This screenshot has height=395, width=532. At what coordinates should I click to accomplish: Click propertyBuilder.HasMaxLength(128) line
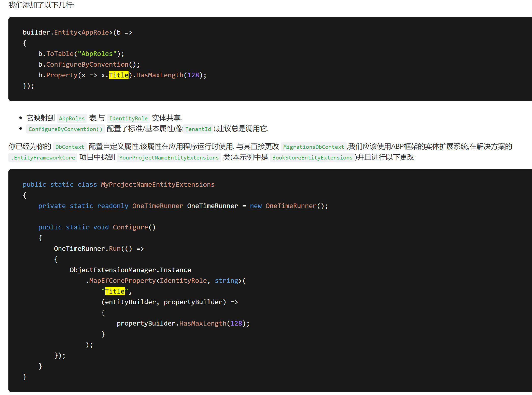pyautogui.click(x=183, y=323)
